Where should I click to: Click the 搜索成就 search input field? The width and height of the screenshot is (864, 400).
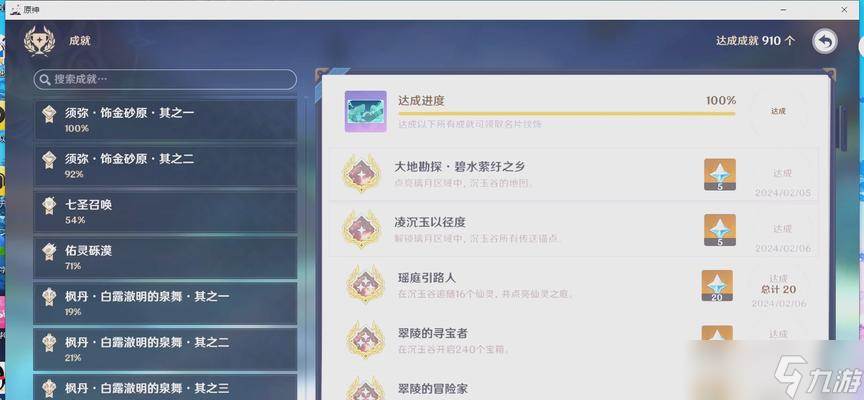pos(165,80)
